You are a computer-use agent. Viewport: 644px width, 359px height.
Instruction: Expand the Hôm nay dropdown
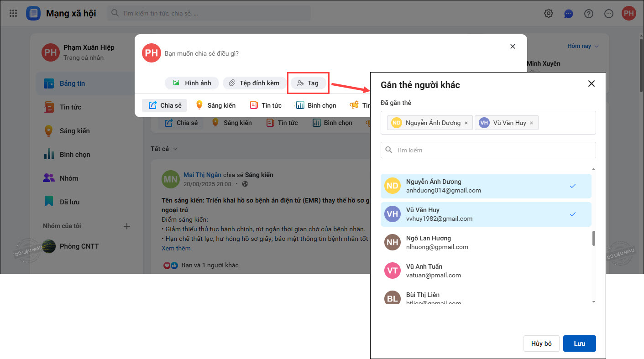[x=583, y=46]
